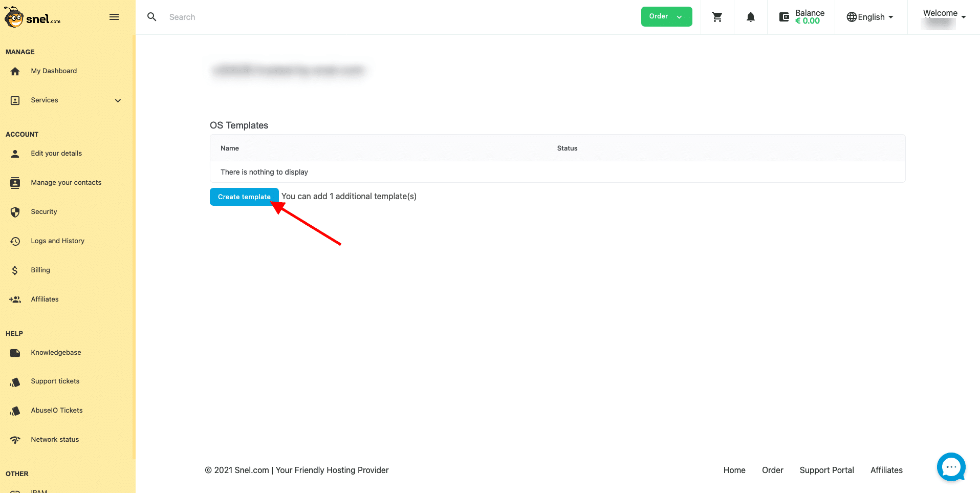Click the search magnifier icon
The height and width of the screenshot is (493, 980).
coord(152,17)
